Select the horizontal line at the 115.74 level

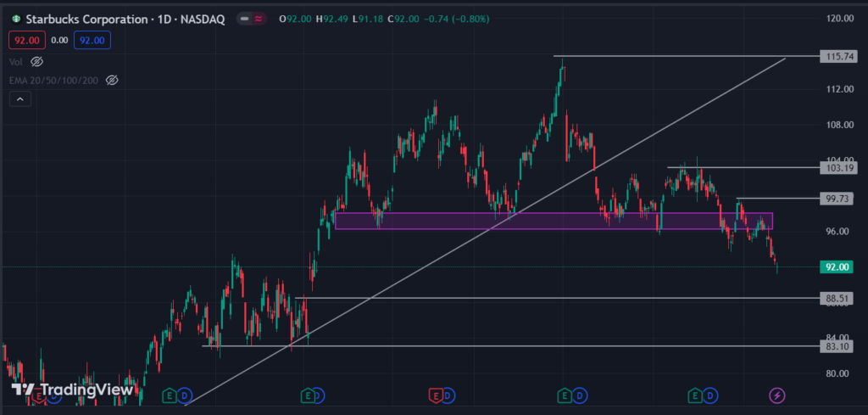(x=687, y=57)
